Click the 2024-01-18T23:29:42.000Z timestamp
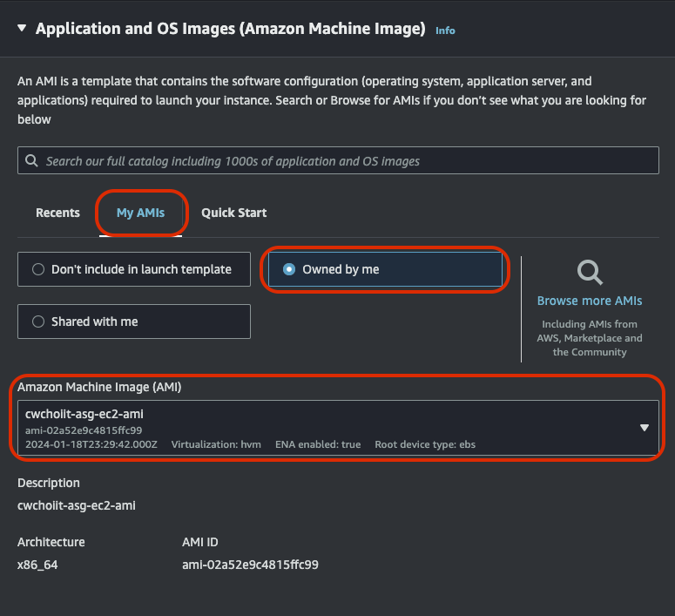The width and height of the screenshot is (675, 616). (x=91, y=444)
